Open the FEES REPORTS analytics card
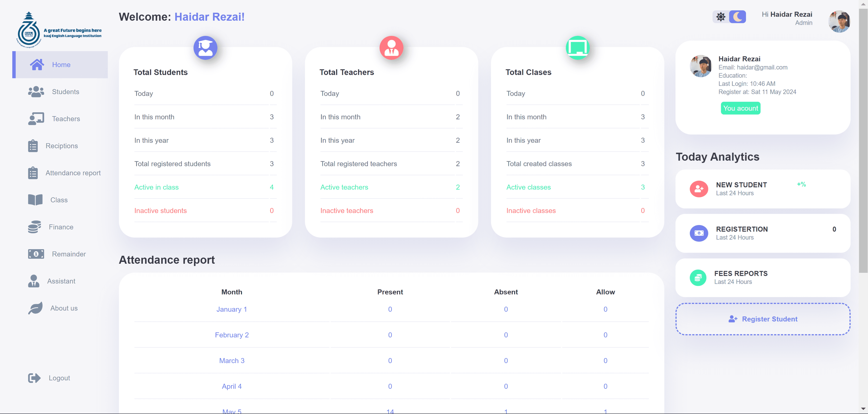 pos(762,278)
